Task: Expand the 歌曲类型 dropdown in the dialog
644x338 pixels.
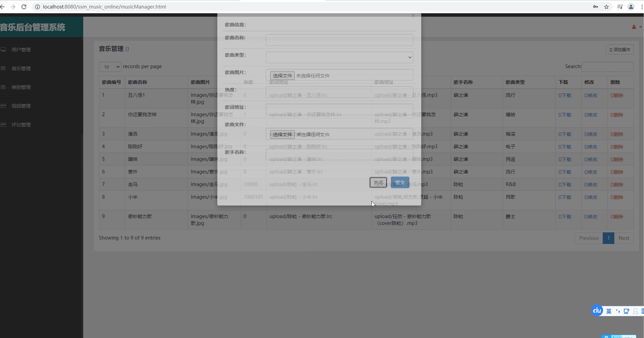Action: (339, 57)
